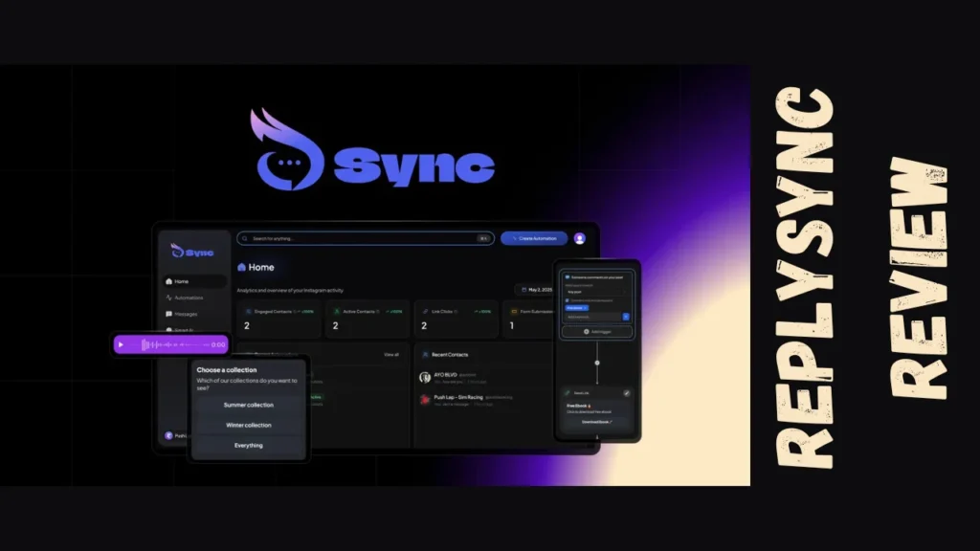The image size is (980, 551).
Task: Select Summer collection option
Action: [x=248, y=405]
